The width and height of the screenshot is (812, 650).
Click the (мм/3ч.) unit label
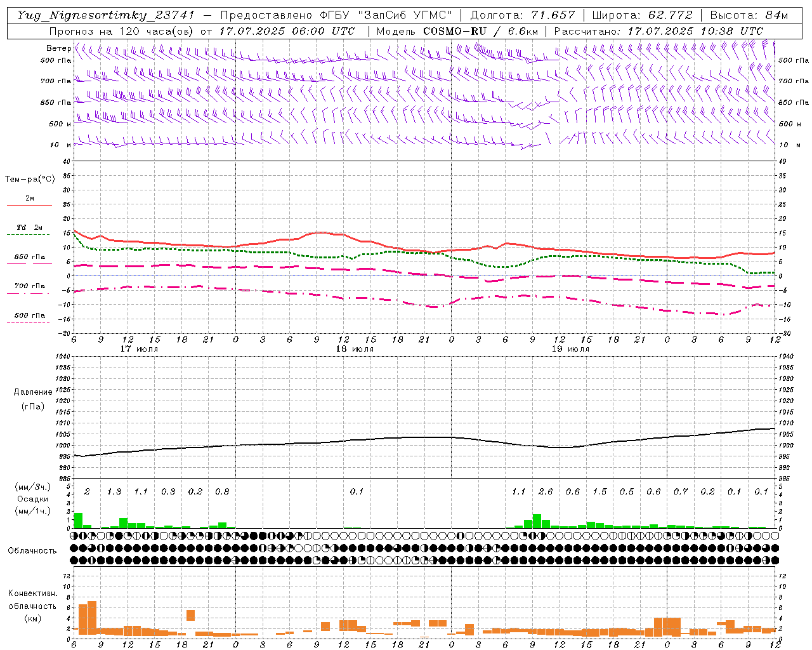coord(32,487)
